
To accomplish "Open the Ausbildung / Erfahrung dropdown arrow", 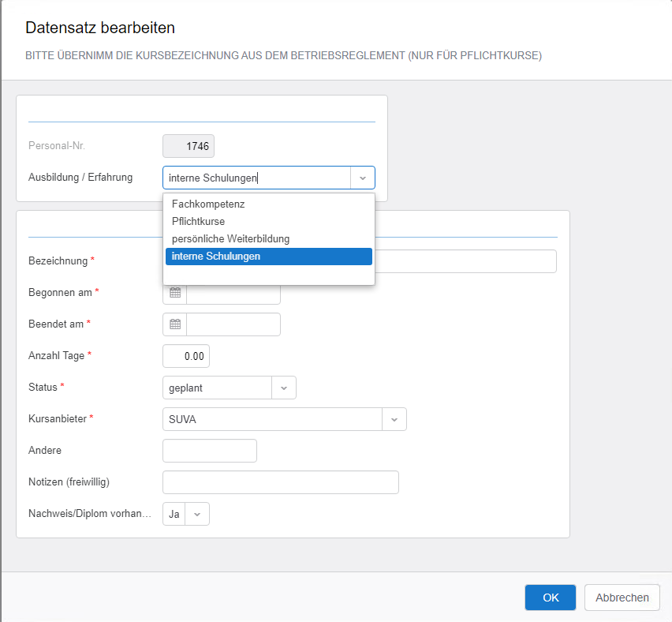I will [362, 178].
